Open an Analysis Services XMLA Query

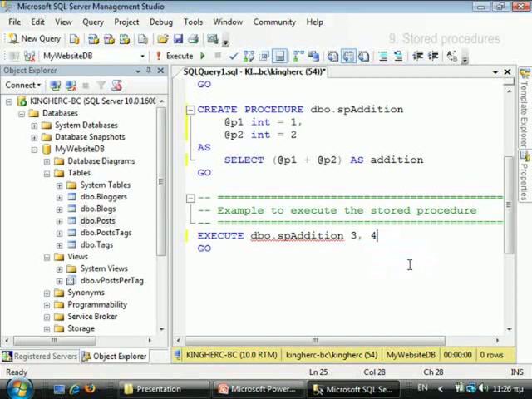pyautogui.click(x=124, y=39)
